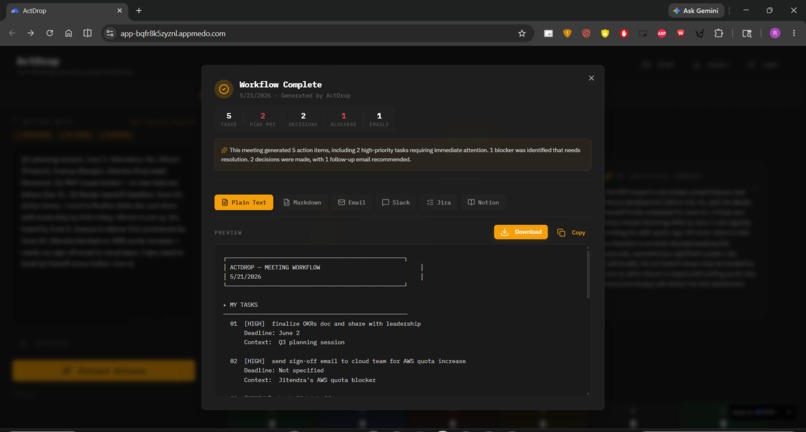
Task: Copy the preview to clipboard
Action: 571,232
